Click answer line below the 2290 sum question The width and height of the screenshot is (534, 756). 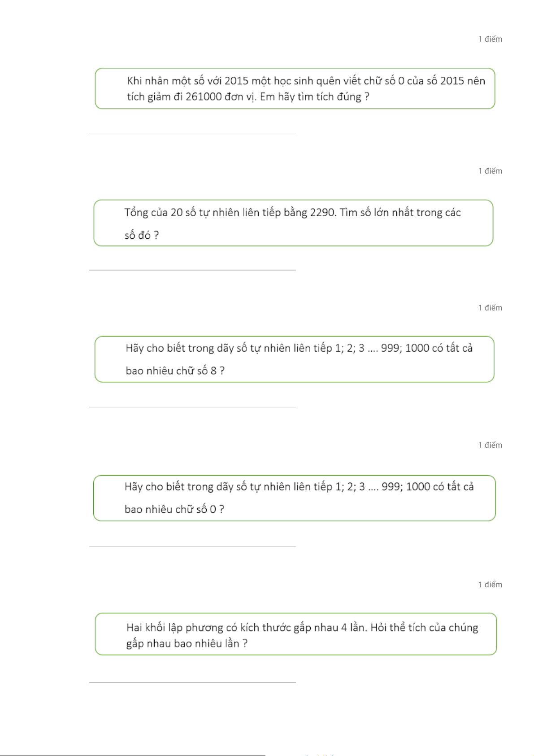pos(192,270)
